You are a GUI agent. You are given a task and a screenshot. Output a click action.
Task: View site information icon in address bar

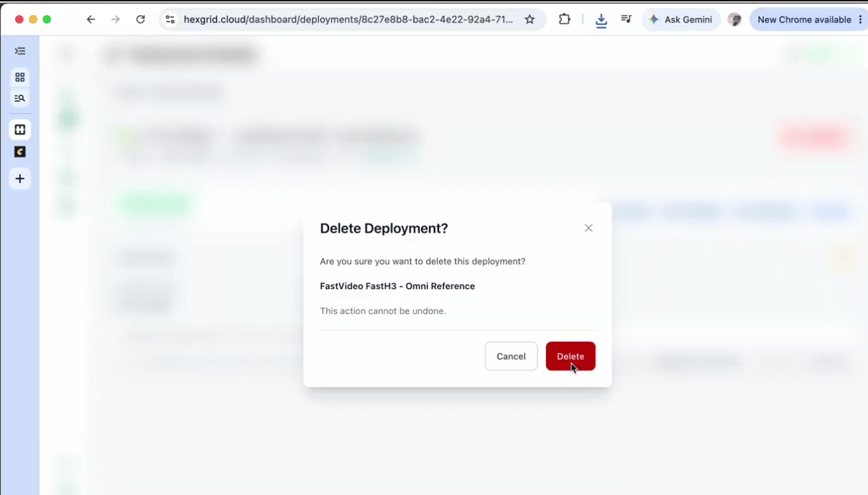tap(170, 19)
